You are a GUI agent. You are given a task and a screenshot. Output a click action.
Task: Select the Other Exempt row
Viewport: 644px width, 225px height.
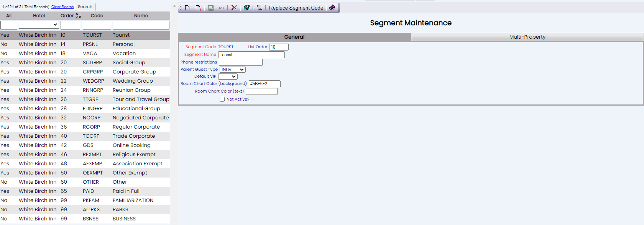point(85,173)
